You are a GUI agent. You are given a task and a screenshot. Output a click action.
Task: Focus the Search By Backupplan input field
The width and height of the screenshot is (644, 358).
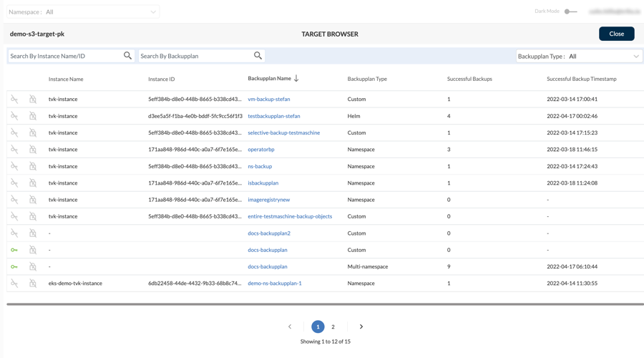tap(195, 56)
